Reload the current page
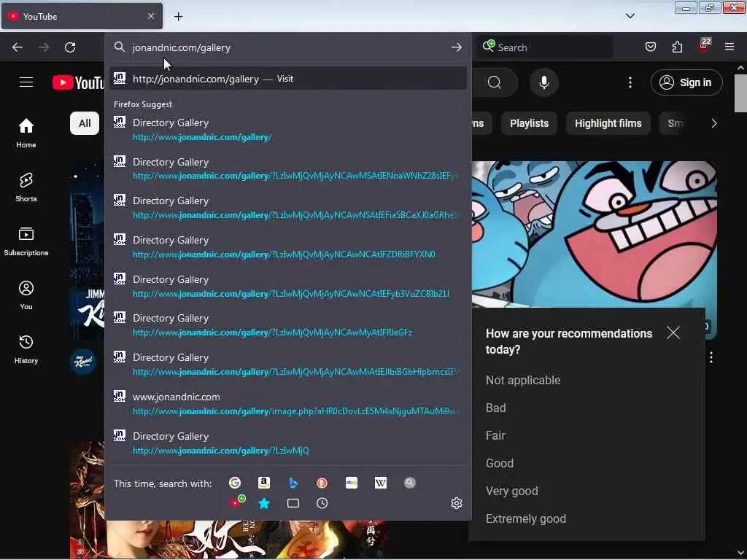Viewport: 747px width, 560px height. click(70, 47)
